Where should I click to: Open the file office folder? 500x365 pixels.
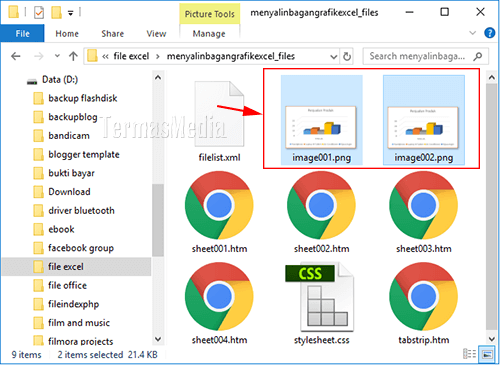(67, 285)
